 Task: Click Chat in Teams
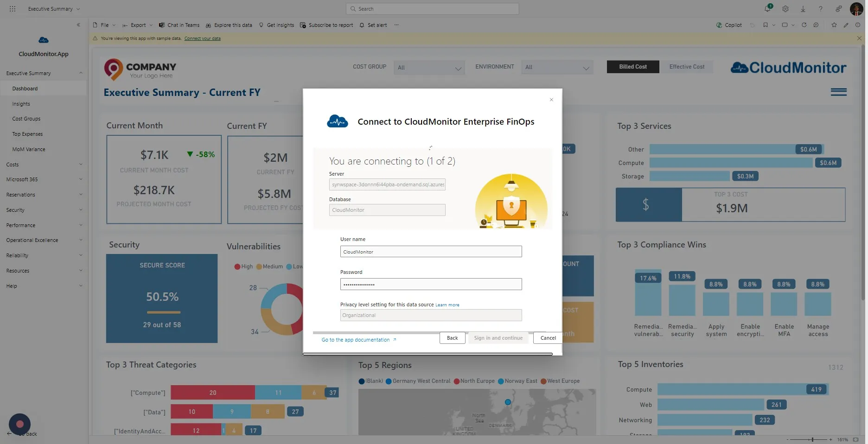coord(179,25)
